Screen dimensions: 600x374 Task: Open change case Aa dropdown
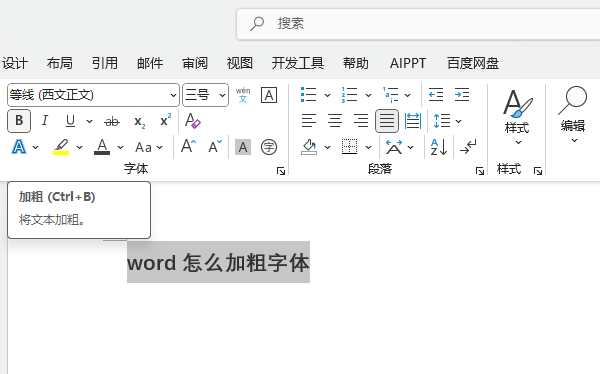tap(149, 147)
